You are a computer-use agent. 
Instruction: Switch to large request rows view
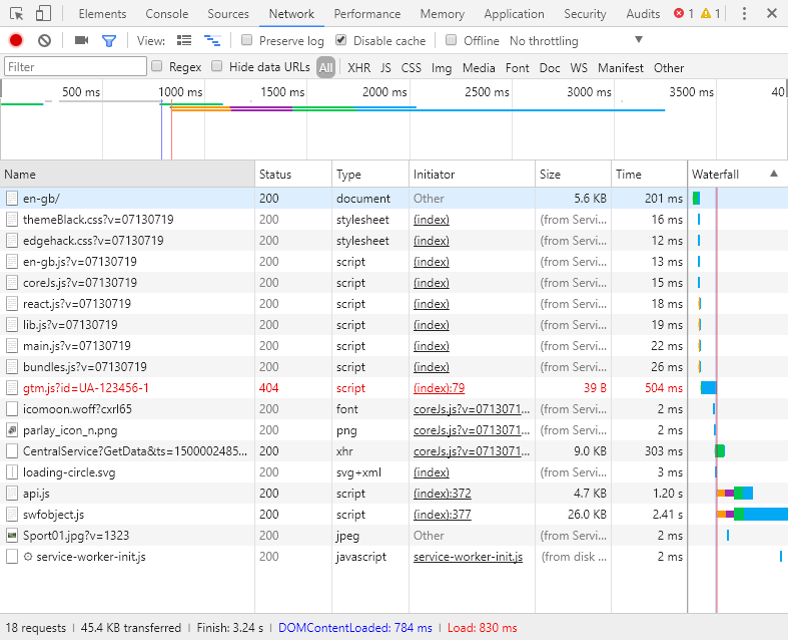(x=184, y=41)
